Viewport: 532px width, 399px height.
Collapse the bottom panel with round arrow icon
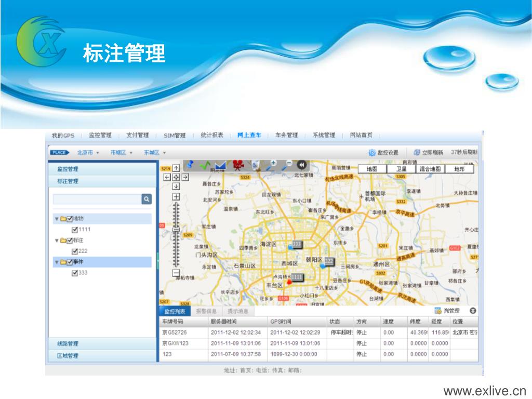pos(473,311)
